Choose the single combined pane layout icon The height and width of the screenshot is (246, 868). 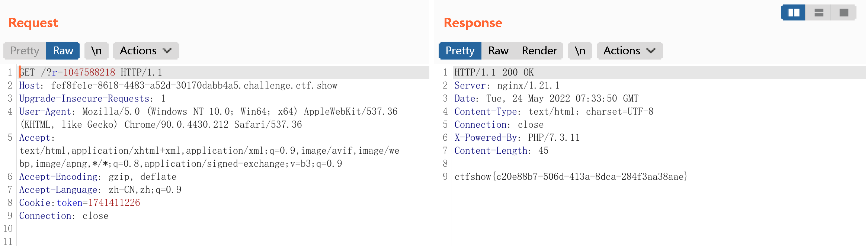[844, 13]
